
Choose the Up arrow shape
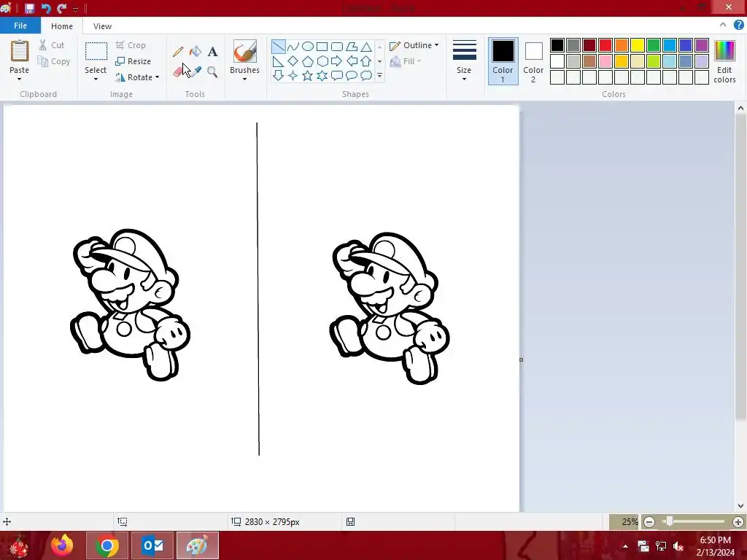[366, 61]
